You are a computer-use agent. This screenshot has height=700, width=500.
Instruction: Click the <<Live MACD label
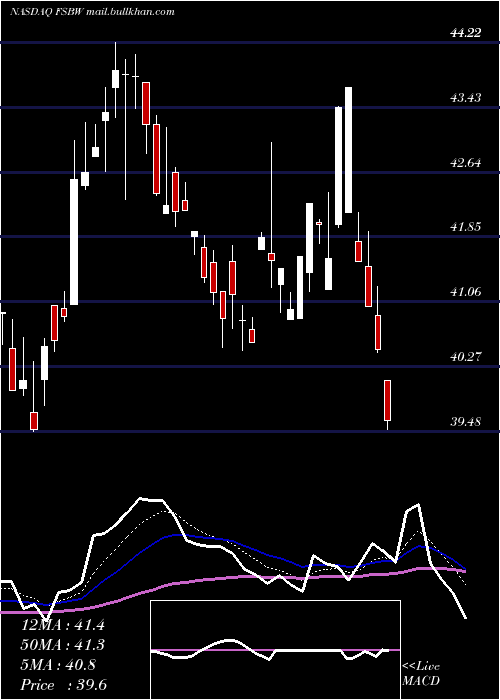(421, 674)
